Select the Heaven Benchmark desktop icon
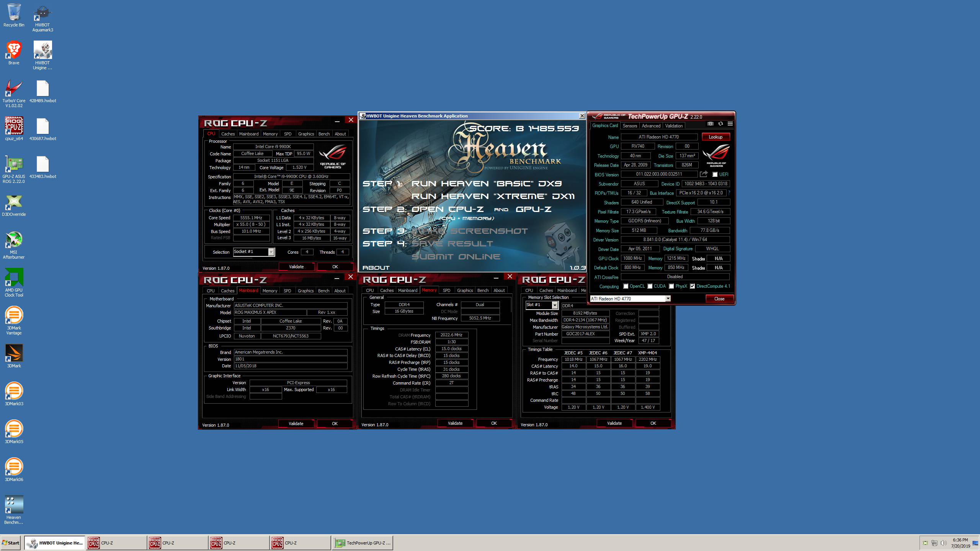The width and height of the screenshot is (980, 551). 14,510
